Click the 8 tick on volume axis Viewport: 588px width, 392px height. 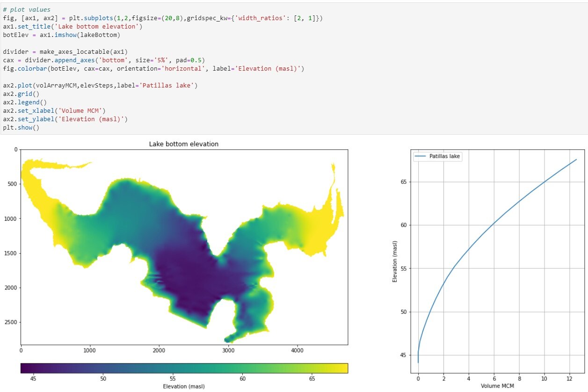click(519, 378)
